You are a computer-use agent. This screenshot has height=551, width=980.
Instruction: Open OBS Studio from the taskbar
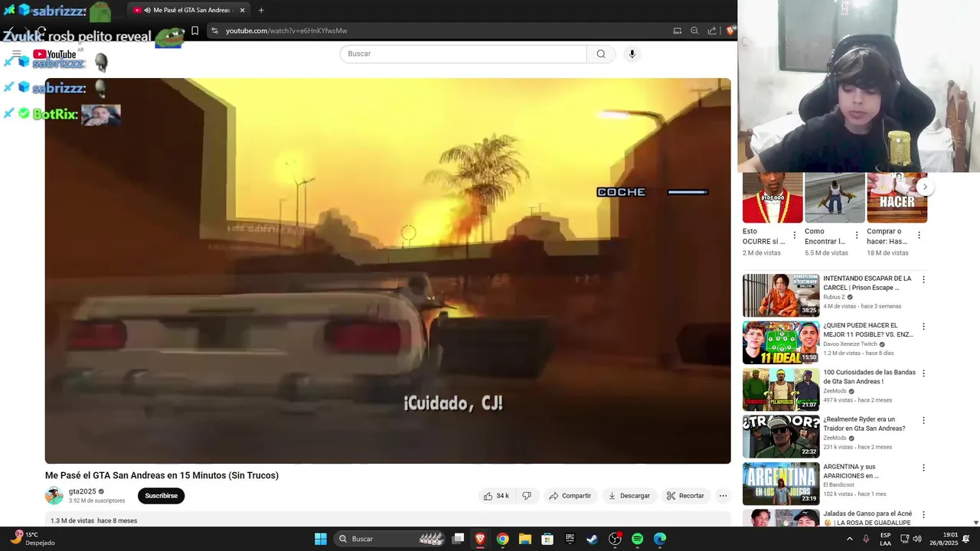615,539
